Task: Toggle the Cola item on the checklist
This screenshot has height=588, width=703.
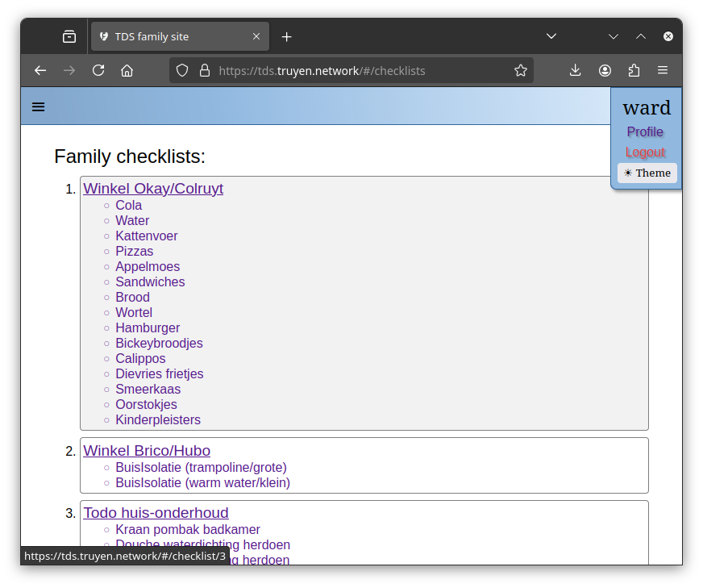Action: pos(128,205)
